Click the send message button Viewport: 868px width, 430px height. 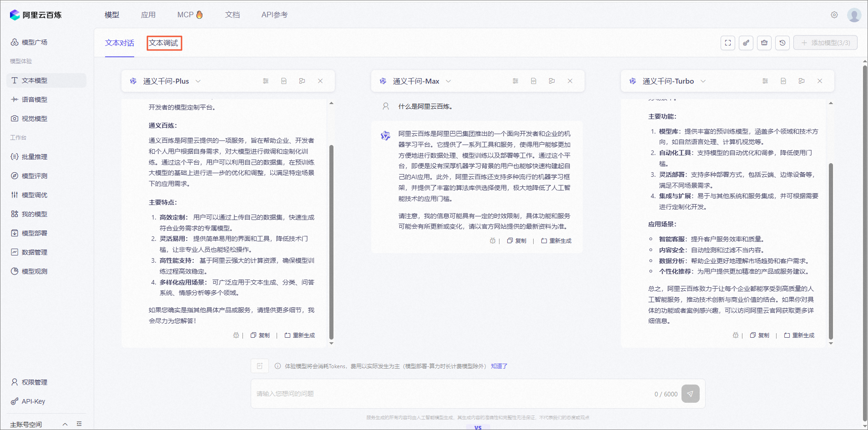click(691, 394)
